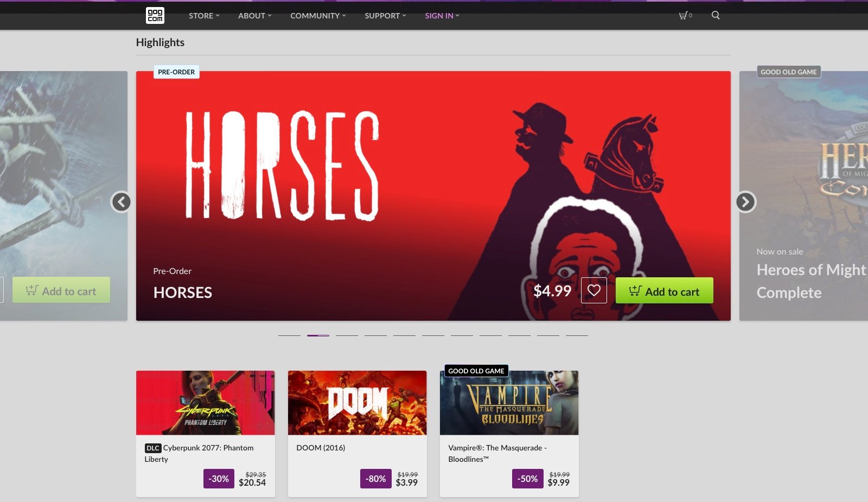Click the DLC badge on Cyberpunk tile

[x=153, y=448]
